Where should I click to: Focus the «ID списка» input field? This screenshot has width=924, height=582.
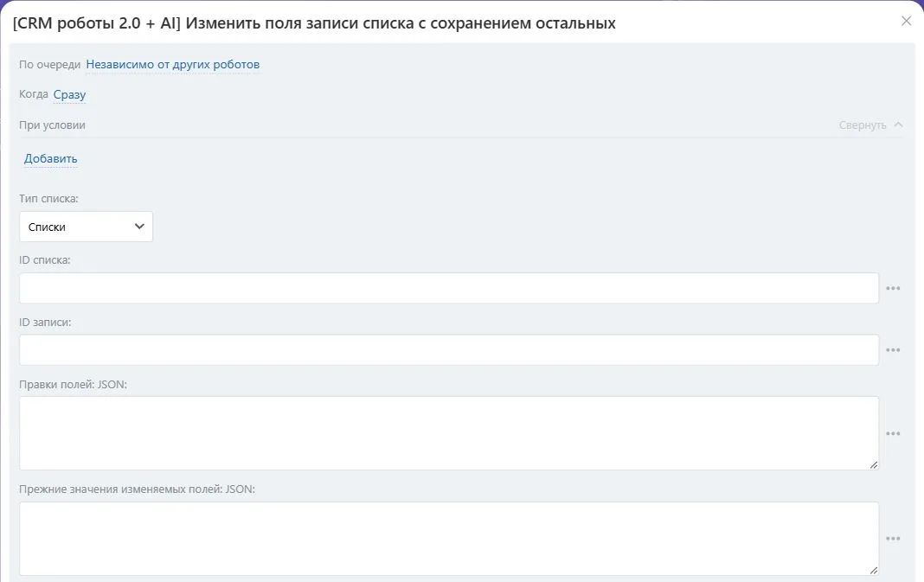(x=449, y=288)
